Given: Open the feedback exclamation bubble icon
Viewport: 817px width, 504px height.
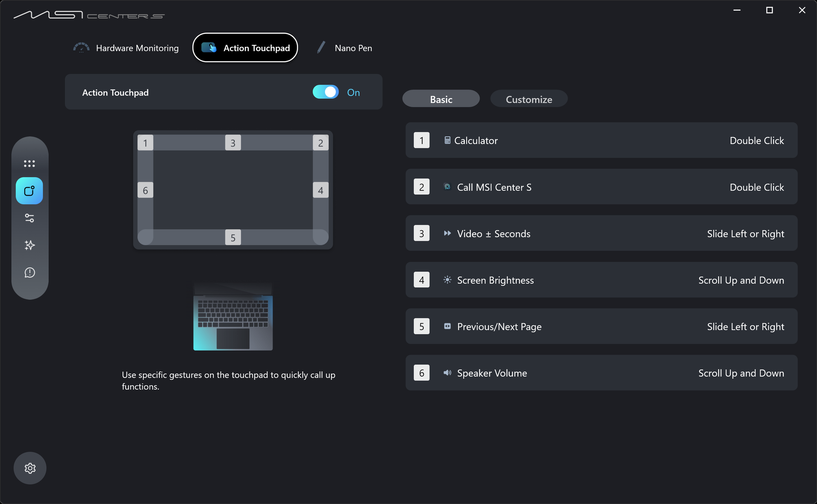Looking at the screenshot, I should click(29, 273).
